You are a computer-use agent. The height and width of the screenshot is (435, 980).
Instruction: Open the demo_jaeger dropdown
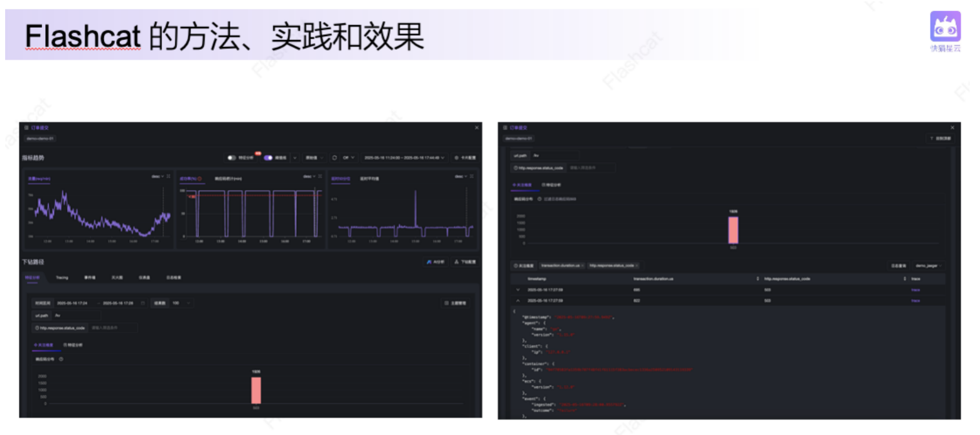coord(928,265)
